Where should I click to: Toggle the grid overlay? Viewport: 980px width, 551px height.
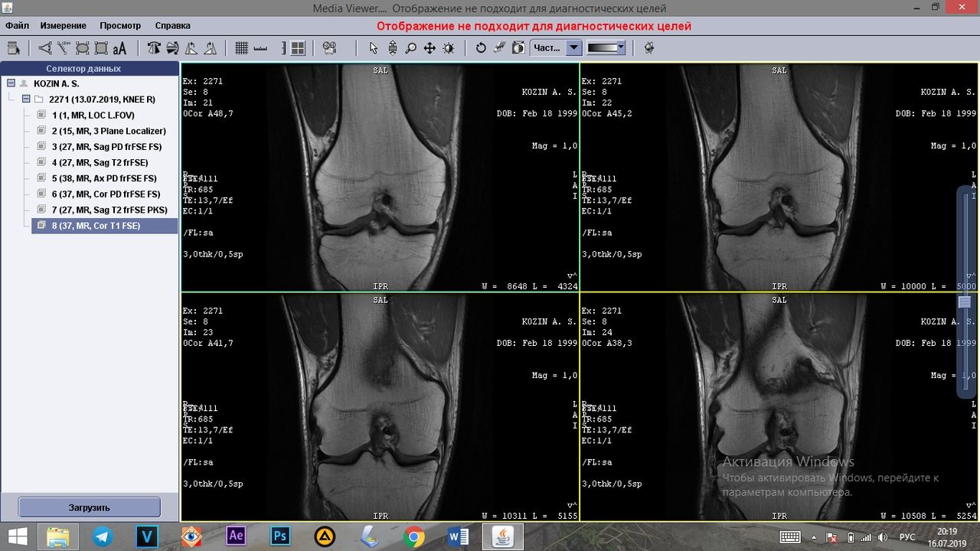pyautogui.click(x=241, y=48)
